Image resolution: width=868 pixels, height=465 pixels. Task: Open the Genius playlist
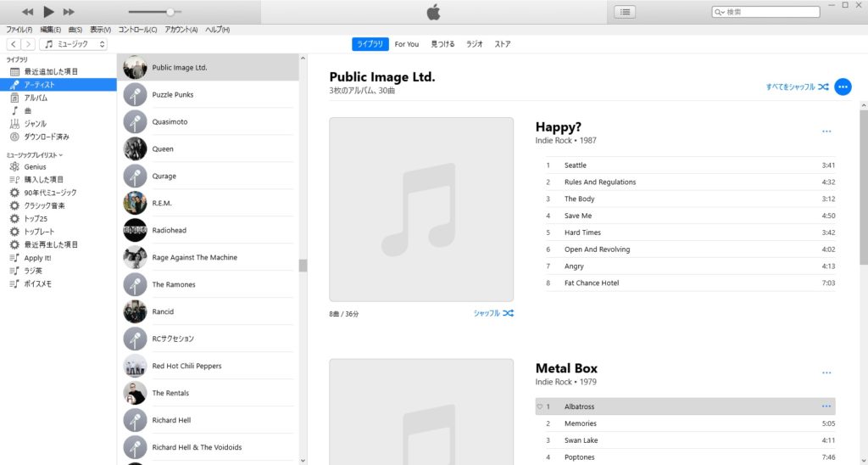58,167
